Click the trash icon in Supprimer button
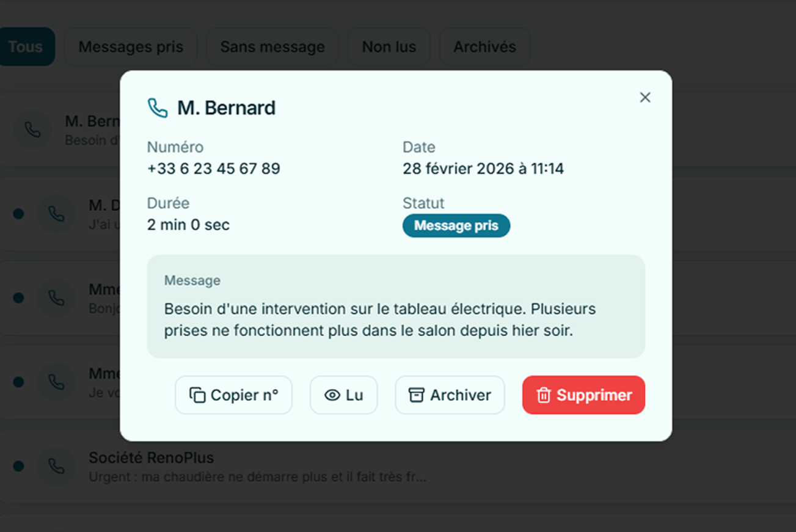796x532 pixels. (543, 395)
